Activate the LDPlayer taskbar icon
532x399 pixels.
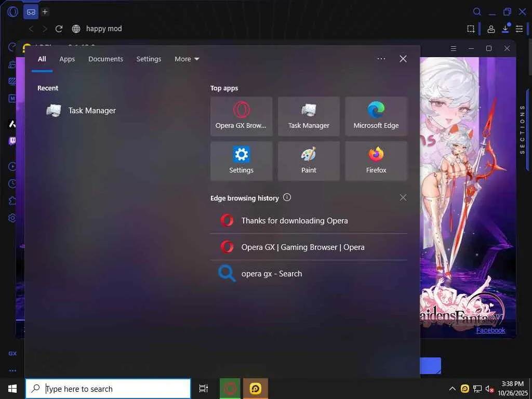pos(256,389)
